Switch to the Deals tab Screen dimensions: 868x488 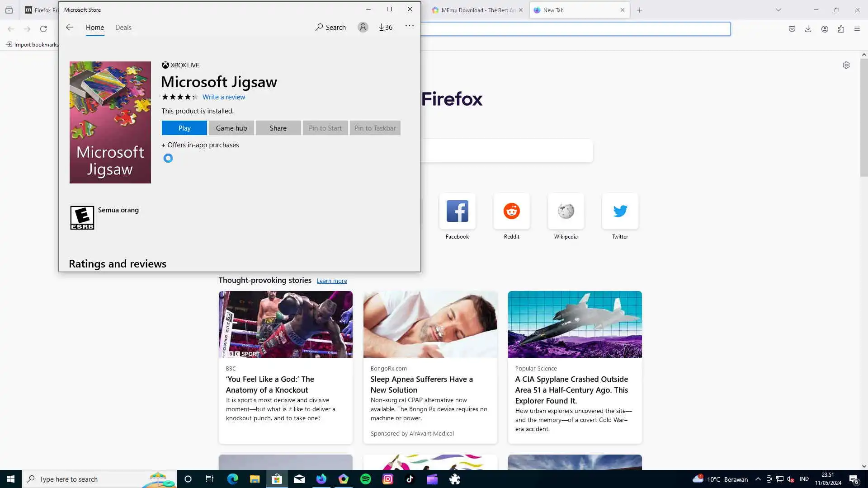[x=123, y=27]
